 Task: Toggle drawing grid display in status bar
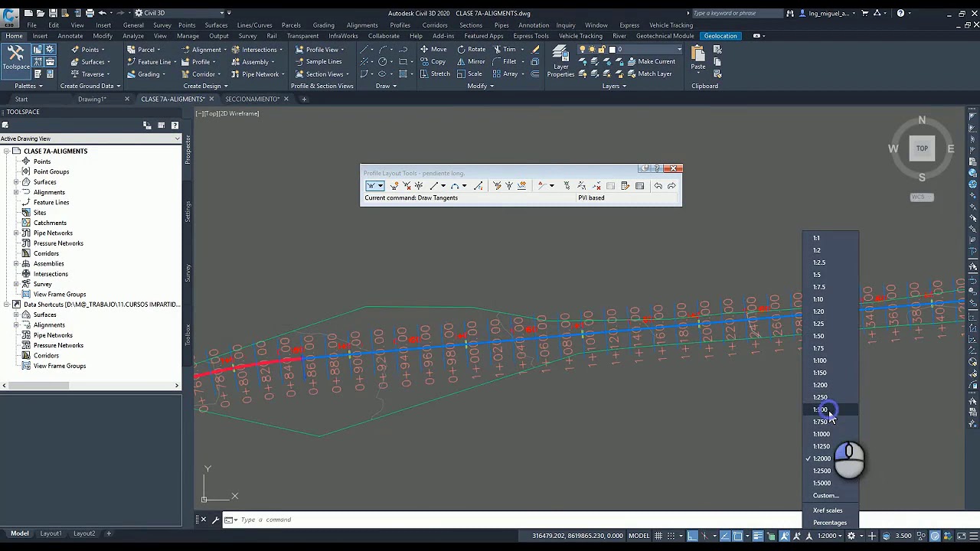pyautogui.click(x=659, y=536)
